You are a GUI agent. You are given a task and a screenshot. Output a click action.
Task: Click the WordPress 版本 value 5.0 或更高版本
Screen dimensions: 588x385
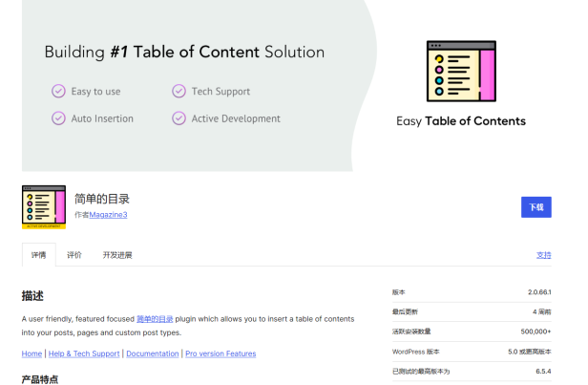(x=530, y=352)
